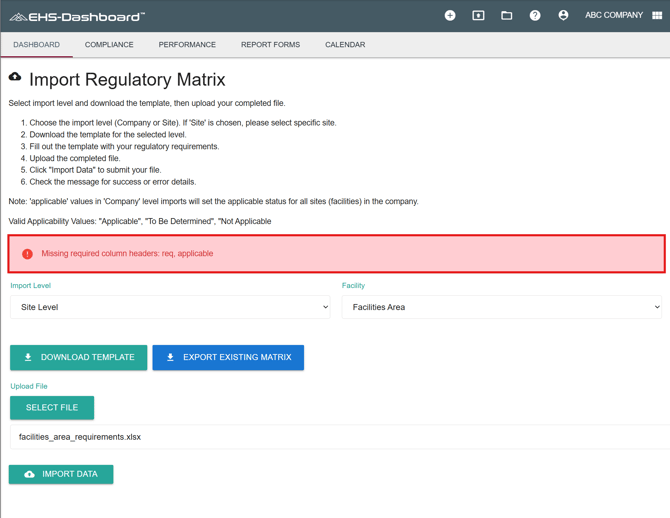The width and height of the screenshot is (670, 518).
Task: Click the EHS-Dashboard logo
Action: (77, 16)
